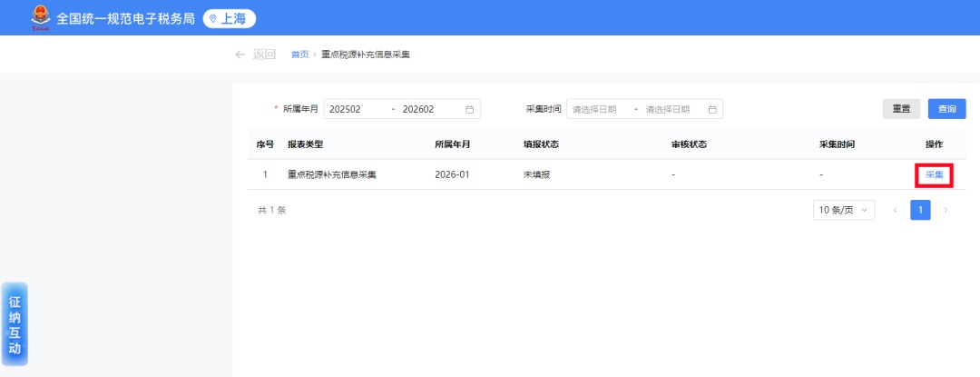Click the 所属年月 start field showing 202502
The width and height of the screenshot is (980, 377).
click(x=356, y=109)
